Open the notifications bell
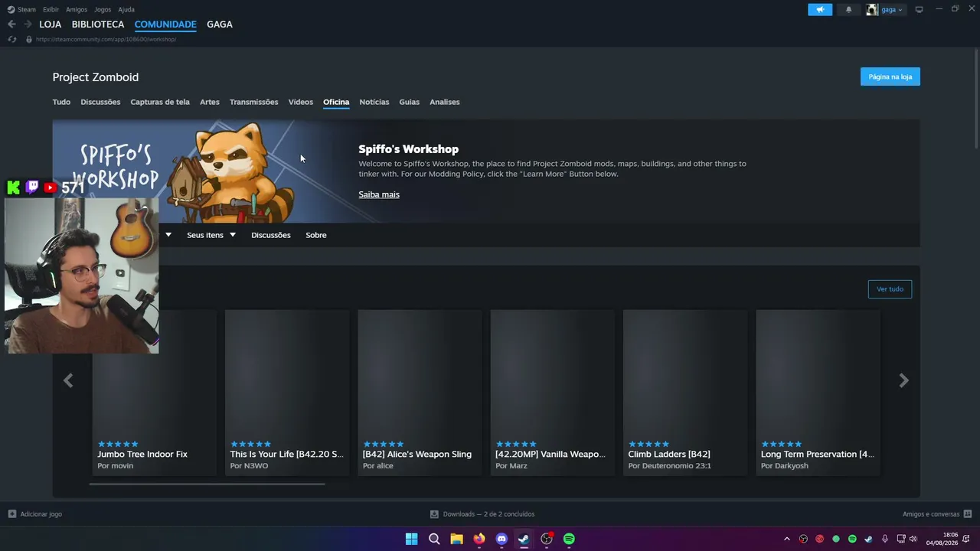Viewport: 980px width, 551px height. pyautogui.click(x=848, y=10)
